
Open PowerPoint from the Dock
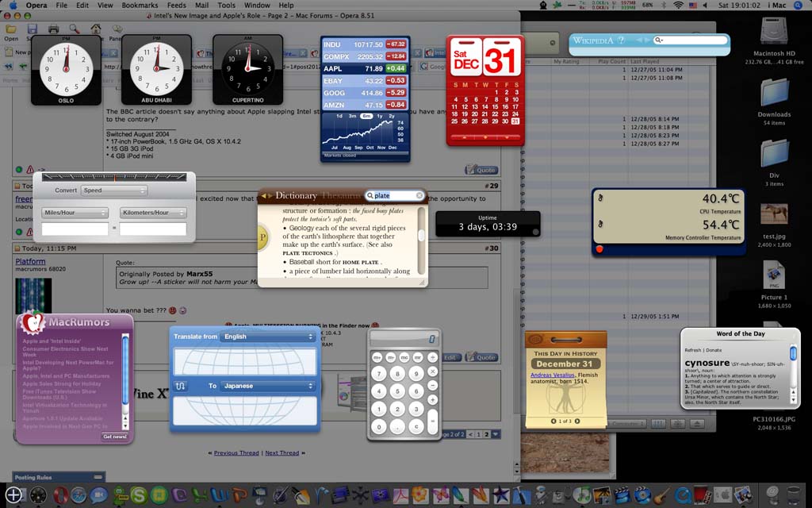pos(239,495)
